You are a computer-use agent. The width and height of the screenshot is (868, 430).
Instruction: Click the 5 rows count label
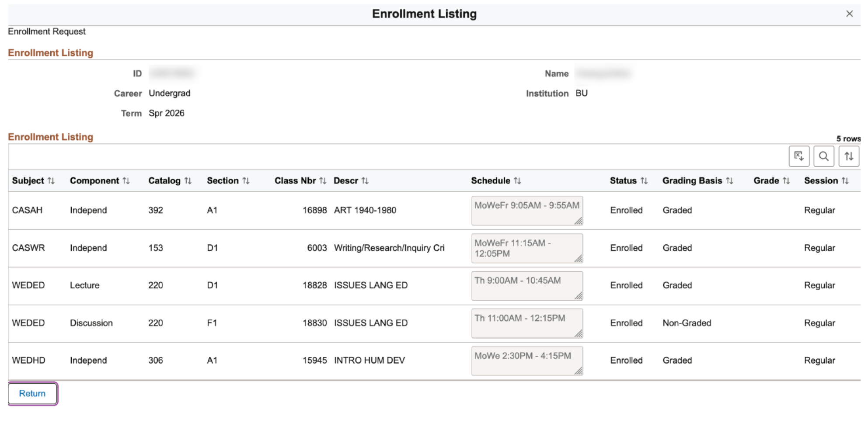tap(848, 139)
